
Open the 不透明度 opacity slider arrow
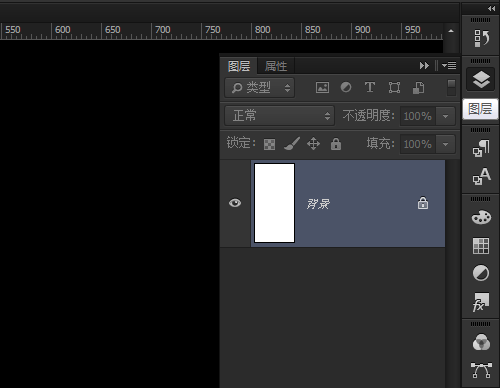coord(445,116)
